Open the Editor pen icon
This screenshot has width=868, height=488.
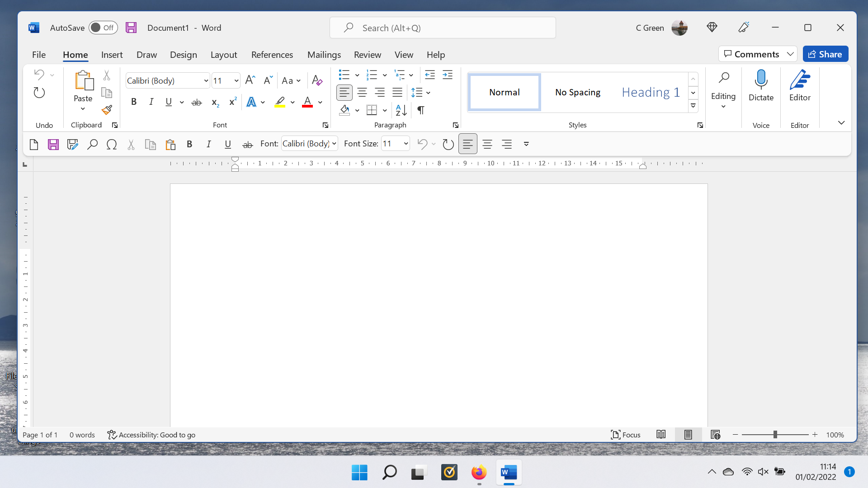click(800, 80)
